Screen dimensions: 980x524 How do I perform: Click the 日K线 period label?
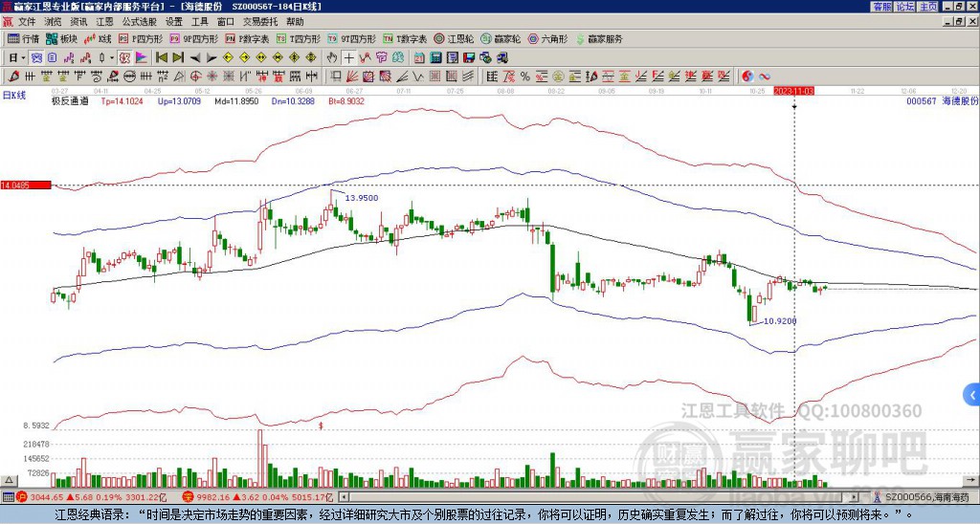(x=14, y=96)
